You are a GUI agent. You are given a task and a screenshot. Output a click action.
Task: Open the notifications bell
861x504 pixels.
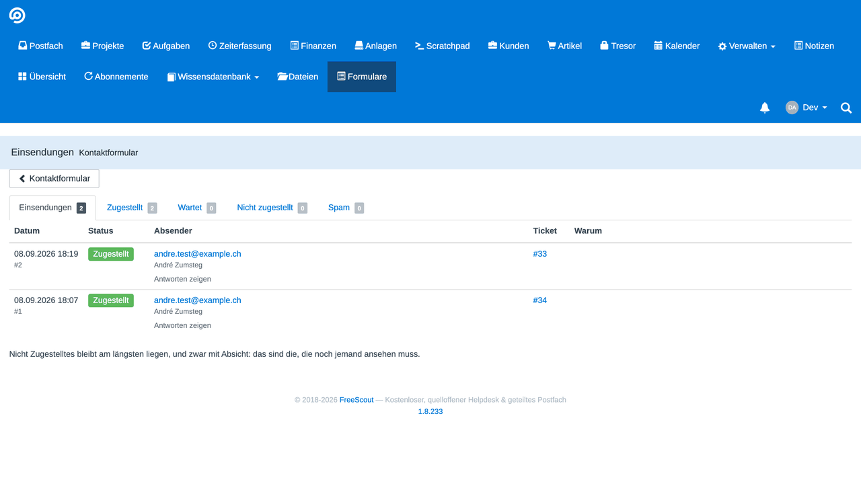tap(765, 108)
